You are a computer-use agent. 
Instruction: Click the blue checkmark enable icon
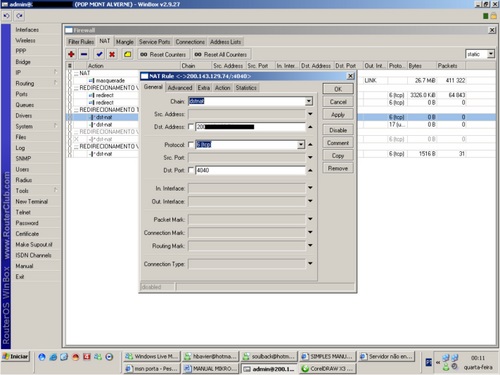[99, 54]
